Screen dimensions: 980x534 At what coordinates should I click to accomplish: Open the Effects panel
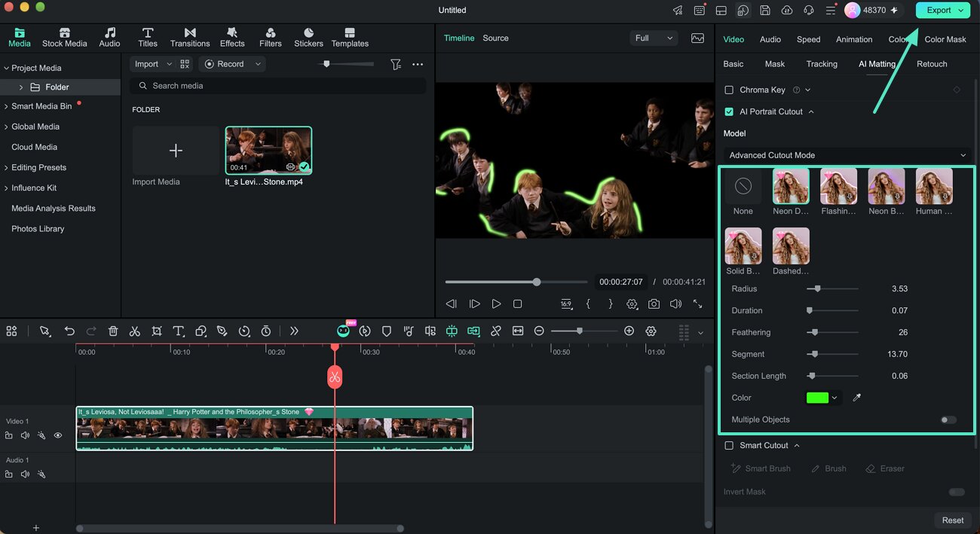(x=232, y=38)
